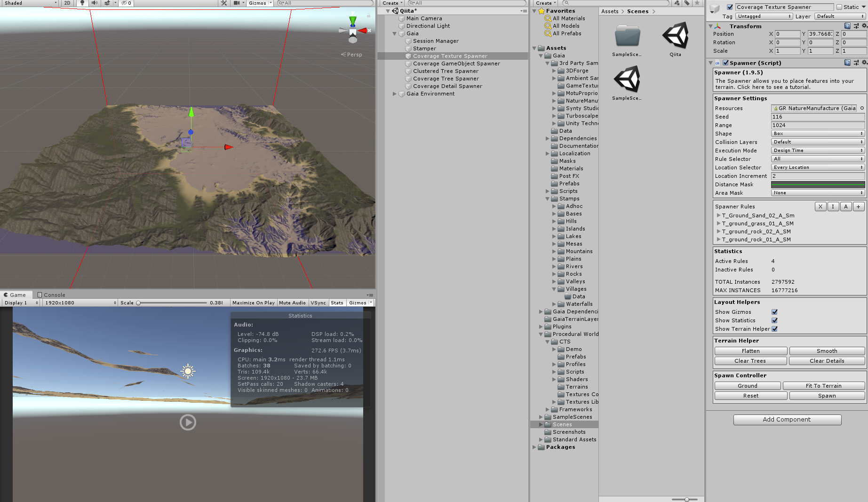Expand the Gaia Environment hierarchy item
The image size is (868, 502).
pos(394,94)
